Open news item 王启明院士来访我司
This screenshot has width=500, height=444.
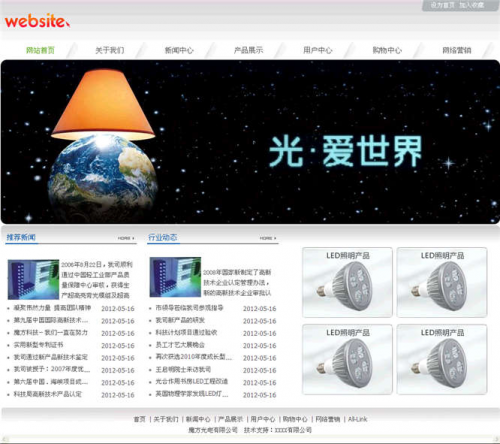point(183,369)
